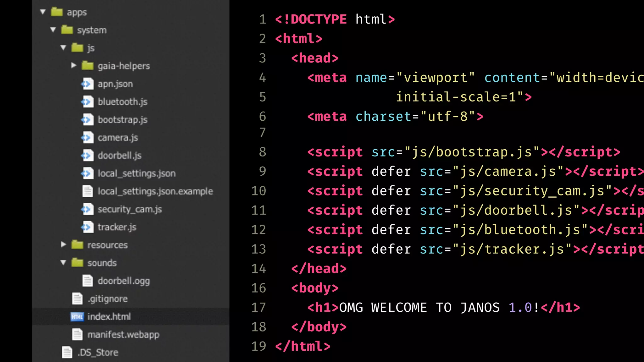Viewport: 644px width, 362px height.
Task: Click line number 1 in the gutter
Action: [263, 19]
